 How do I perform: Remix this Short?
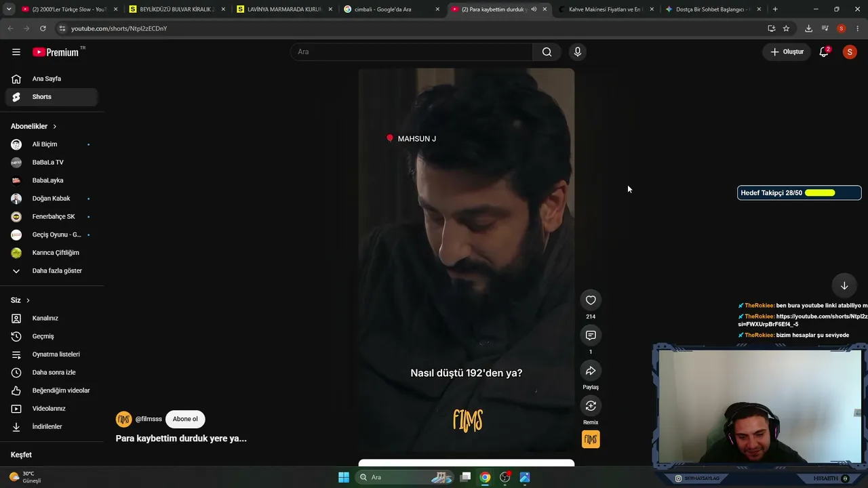(x=591, y=406)
